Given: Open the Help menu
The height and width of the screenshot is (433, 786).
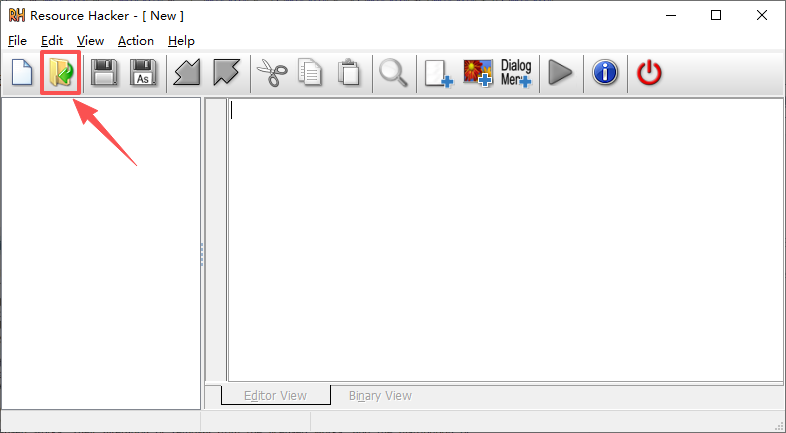Looking at the screenshot, I should point(181,41).
